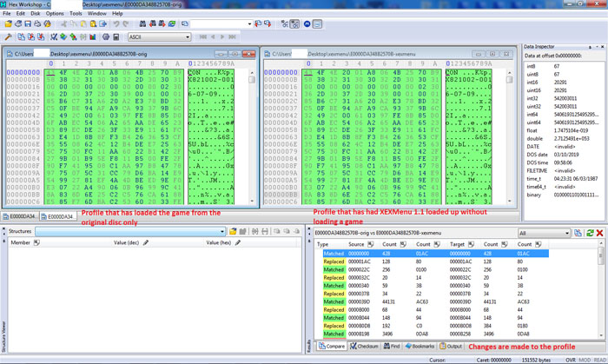Open the Disk menu
The image size is (608, 364).
pos(36,14)
